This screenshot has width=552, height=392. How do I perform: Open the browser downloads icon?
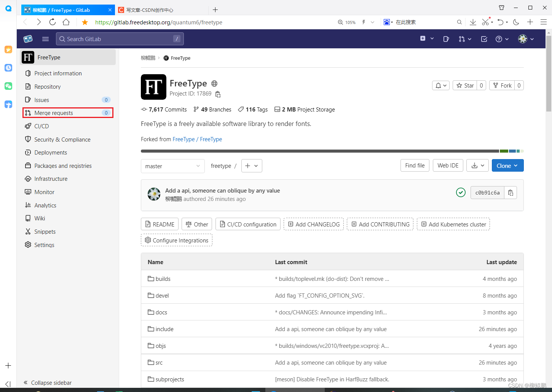[473, 22]
